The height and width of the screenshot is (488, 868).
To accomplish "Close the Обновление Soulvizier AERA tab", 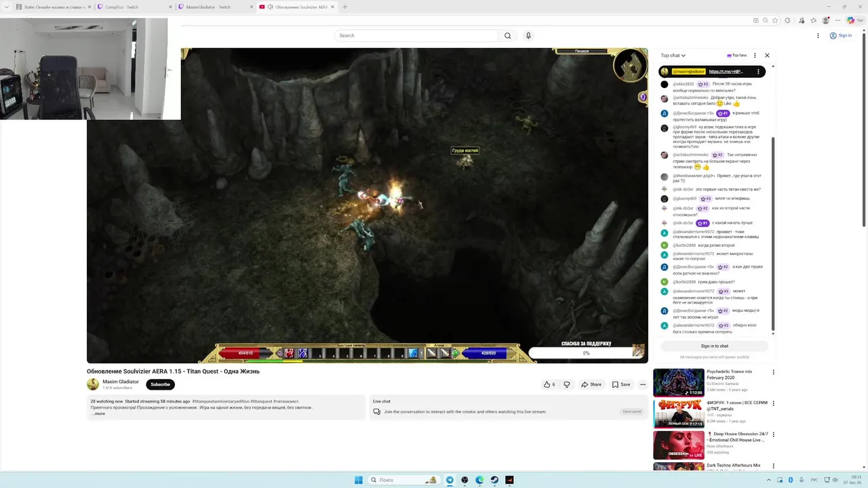I will click(x=332, y=7).
